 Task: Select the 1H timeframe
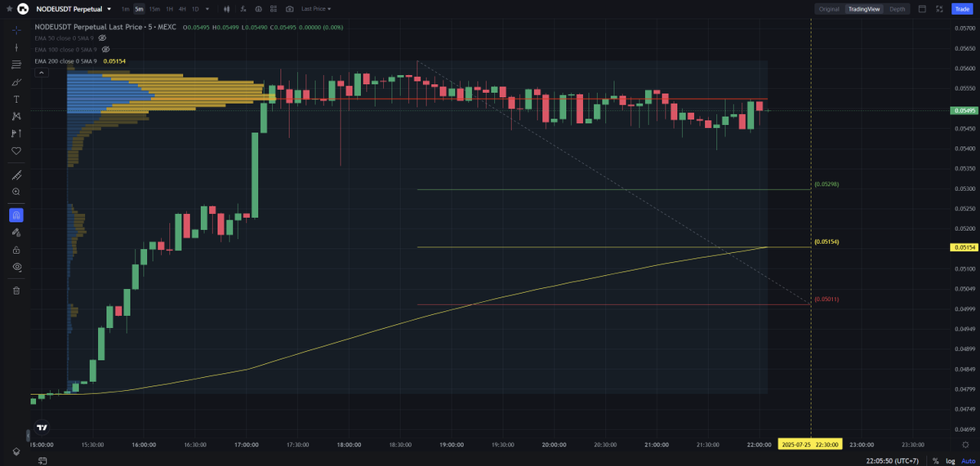click(x=169, y=9)
